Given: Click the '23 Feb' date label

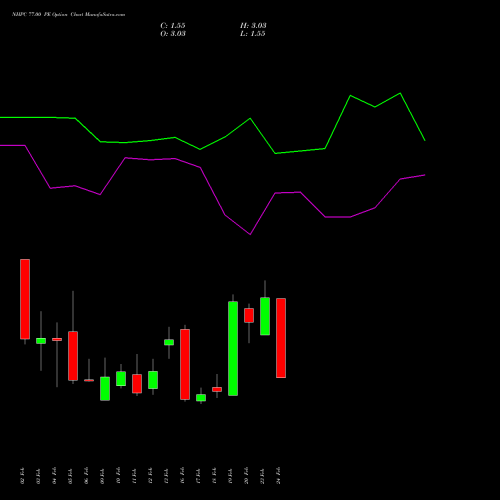Looking at the screenshot, I should click(x=262, y=476).
